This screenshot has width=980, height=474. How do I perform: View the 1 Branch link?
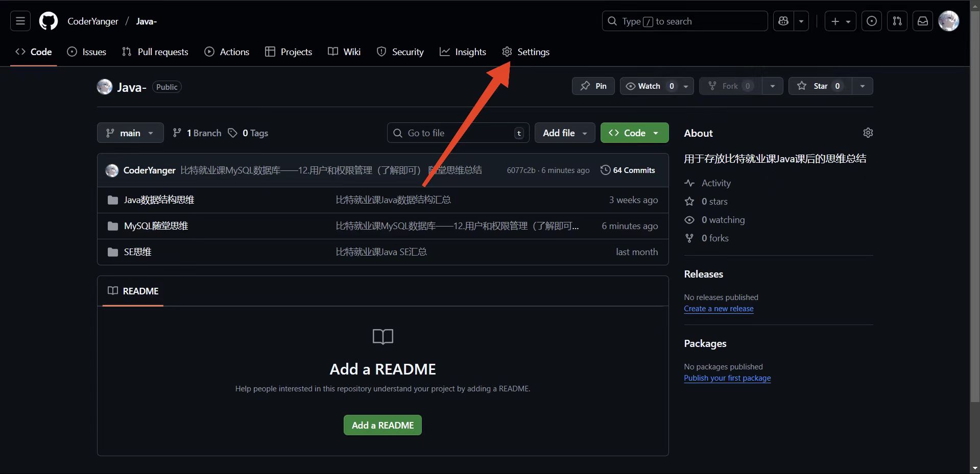(197, 133)
